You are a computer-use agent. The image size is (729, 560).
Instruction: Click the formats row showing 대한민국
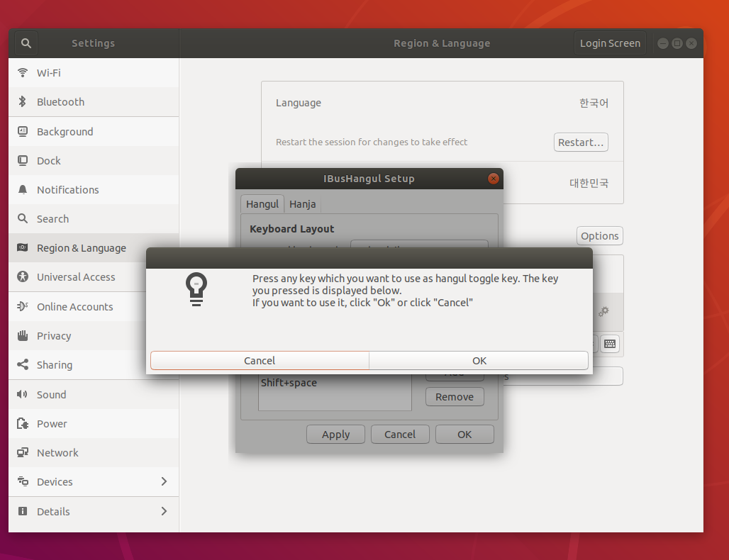[x=563, y=183]
